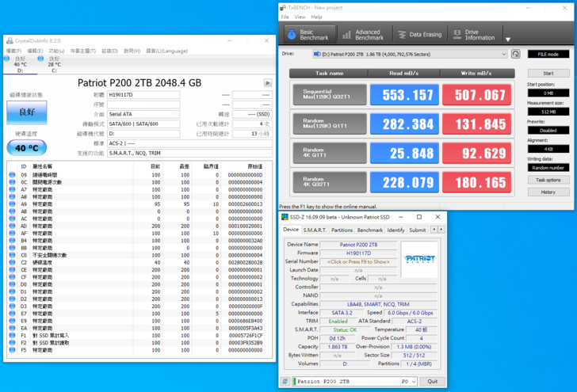Click to reveal the Serial Number
The width and height of the screenshot is (577, 392).
(x=359, y=261)
